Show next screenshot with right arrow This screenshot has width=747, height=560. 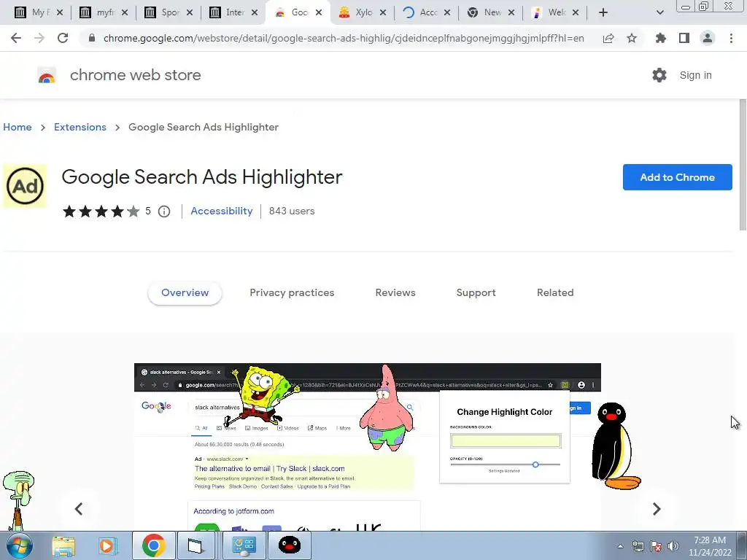(657, 509)
